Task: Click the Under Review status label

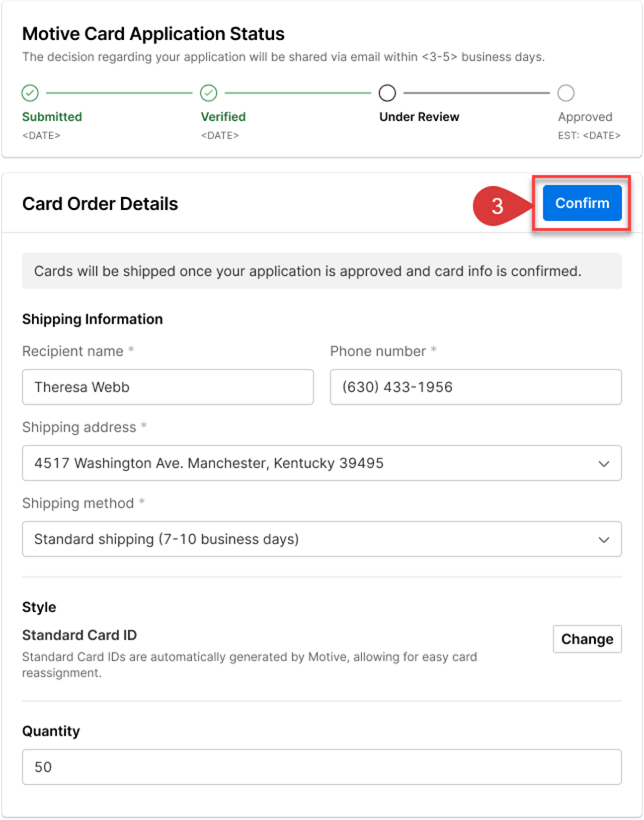Action: click(419, 117)
